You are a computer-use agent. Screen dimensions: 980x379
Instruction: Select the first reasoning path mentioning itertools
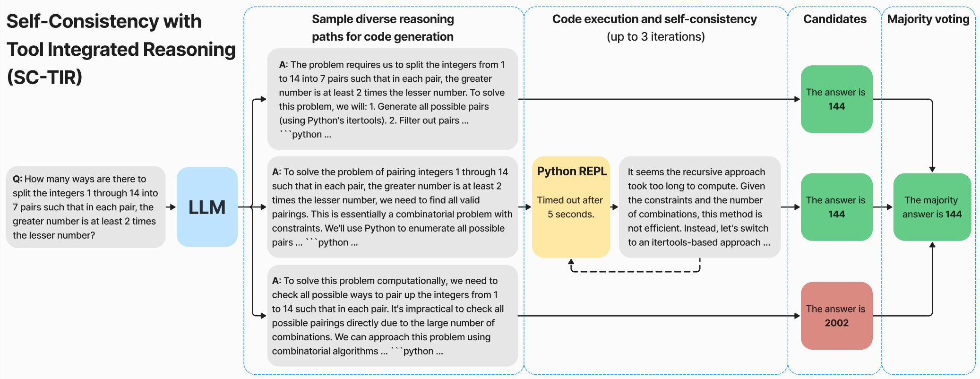393,99
